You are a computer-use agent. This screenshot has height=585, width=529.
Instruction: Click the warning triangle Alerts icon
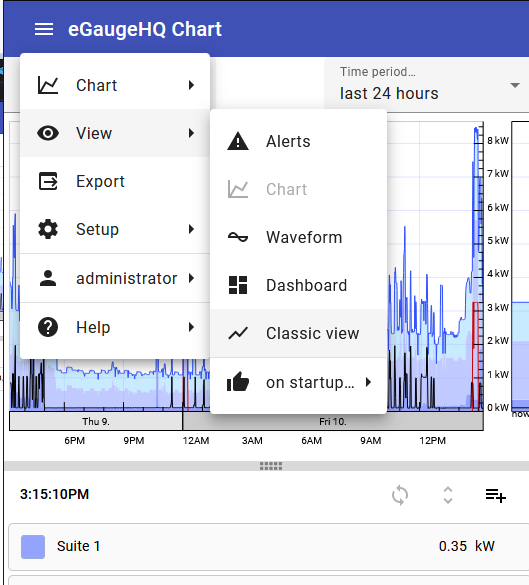[x=238, y=141]
